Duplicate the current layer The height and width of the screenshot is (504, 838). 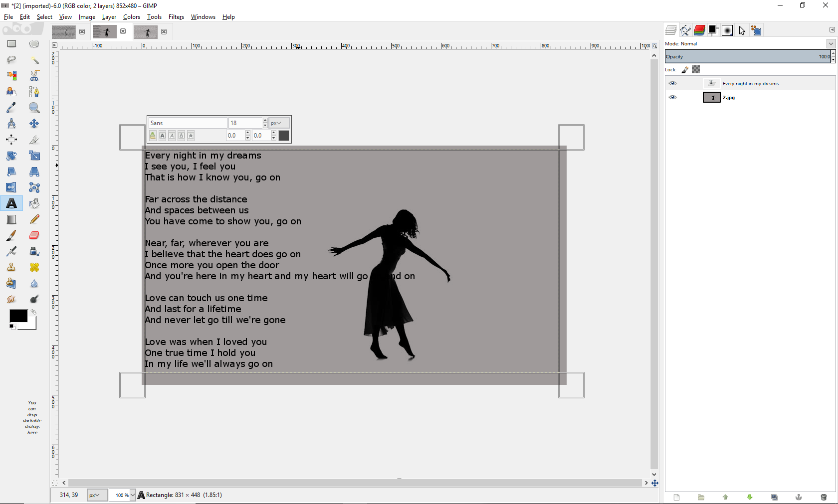(x=774, y=497)
